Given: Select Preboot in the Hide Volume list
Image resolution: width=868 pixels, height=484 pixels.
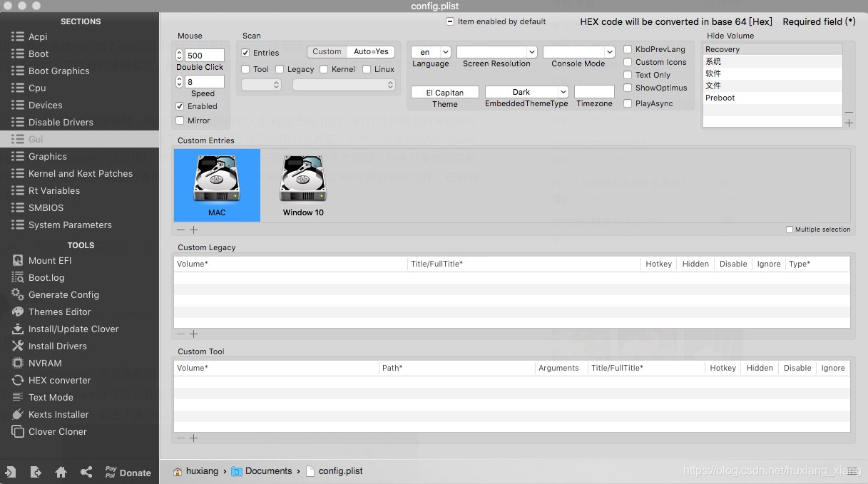Looking at the screenshot, I should [772, 98].
